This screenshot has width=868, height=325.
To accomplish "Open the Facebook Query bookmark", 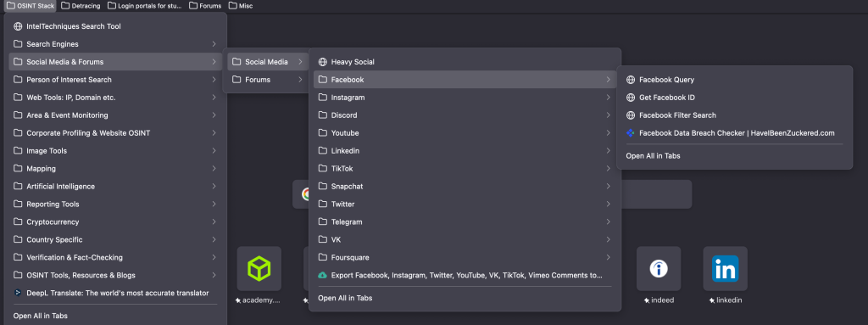I will pos(734,79).
